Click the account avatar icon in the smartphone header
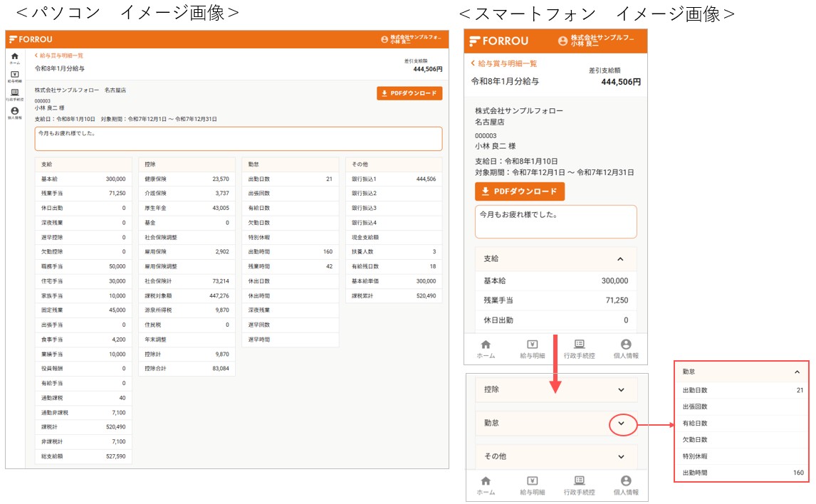The height and width of the screenshot is (504, 816). pos(563,41)
